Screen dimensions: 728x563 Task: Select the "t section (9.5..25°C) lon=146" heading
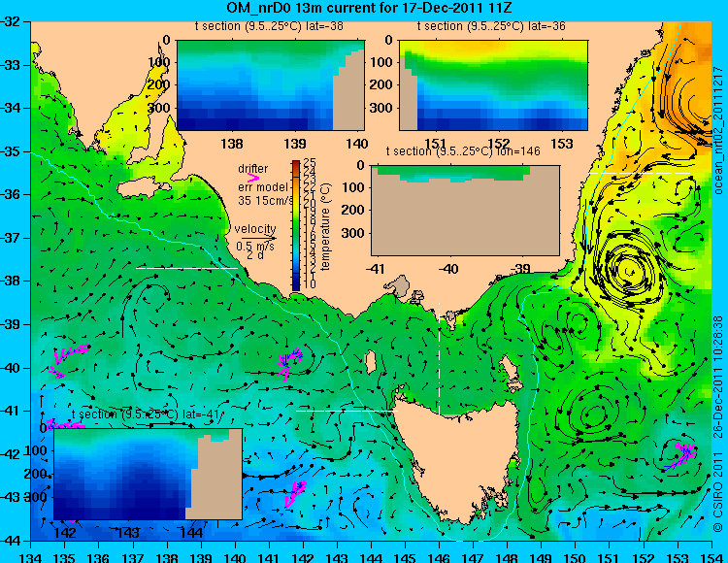click(463, 151)
